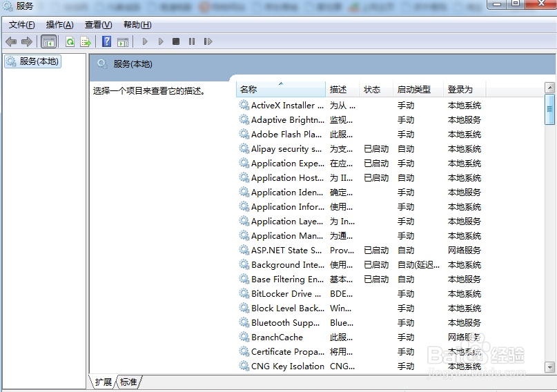Click the Back arrow toolbar icon
The height and width of the screenshot is (392, 557).
[11, 41]
